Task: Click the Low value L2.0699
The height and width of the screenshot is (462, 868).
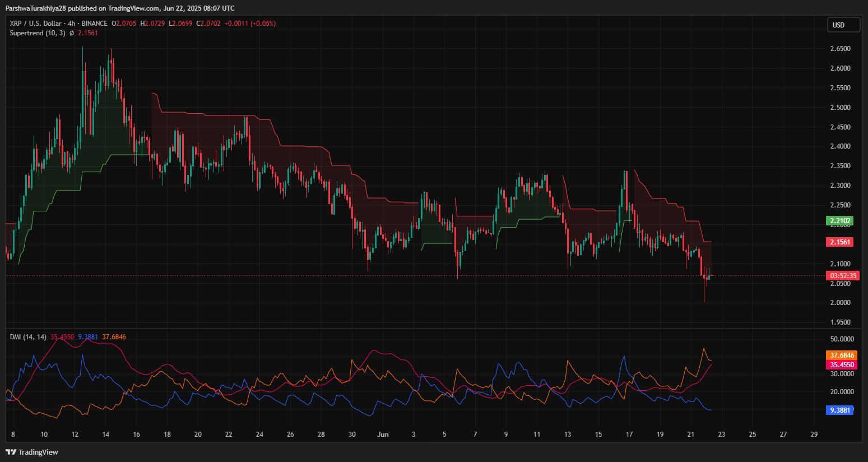Action: tap(180, 24)
